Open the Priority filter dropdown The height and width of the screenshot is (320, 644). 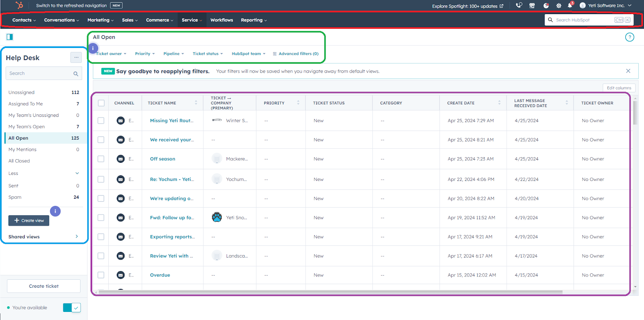144,54
